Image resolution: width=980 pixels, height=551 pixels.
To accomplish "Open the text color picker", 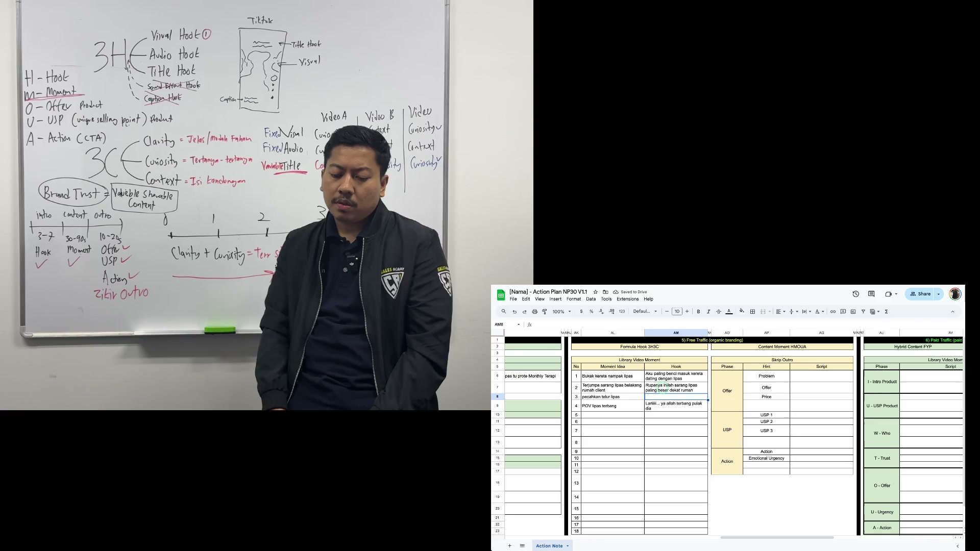I will pos(729,311).
